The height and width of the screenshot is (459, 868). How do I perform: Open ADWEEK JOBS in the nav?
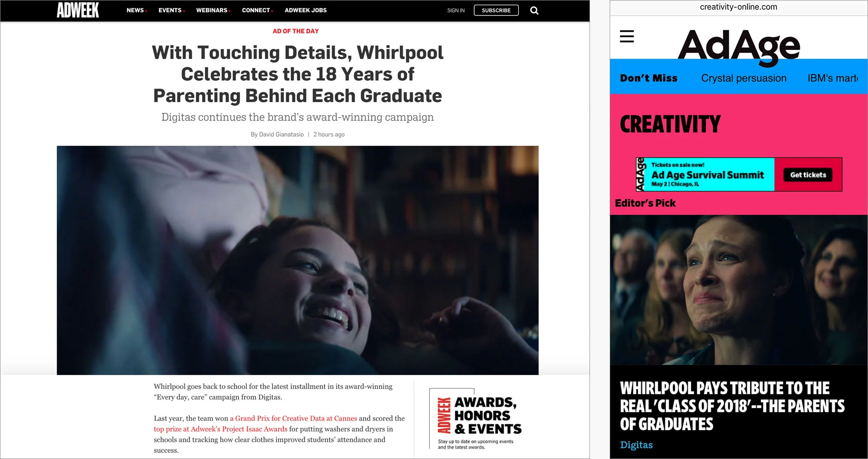(305, 10)
